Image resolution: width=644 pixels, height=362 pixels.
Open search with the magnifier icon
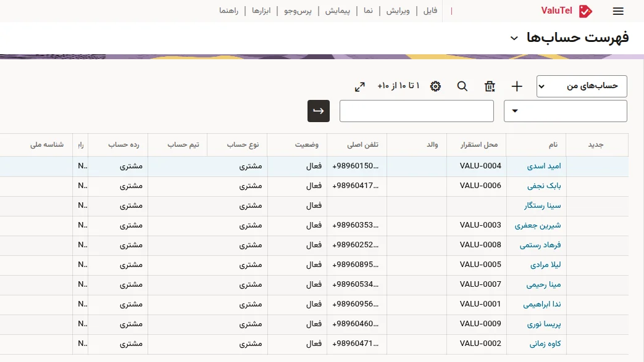(x=462, y=86)
